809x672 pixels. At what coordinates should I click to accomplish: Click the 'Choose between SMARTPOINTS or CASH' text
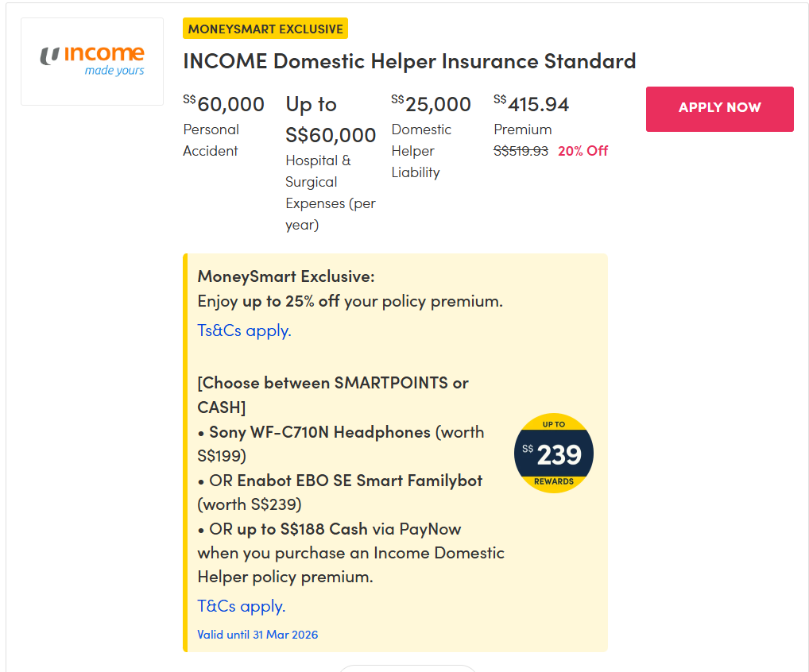tap(333, 383)
